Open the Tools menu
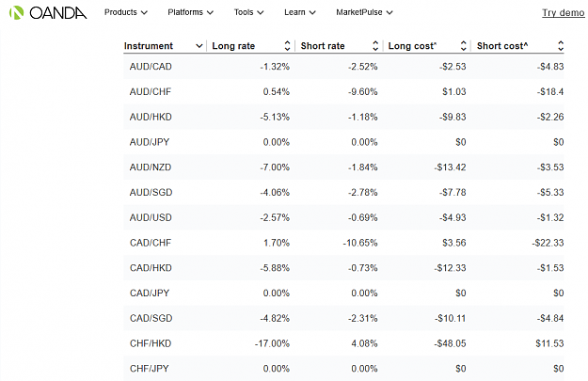Image resolution: width=588 pixels, height=381 pixels. pos(248,12)
